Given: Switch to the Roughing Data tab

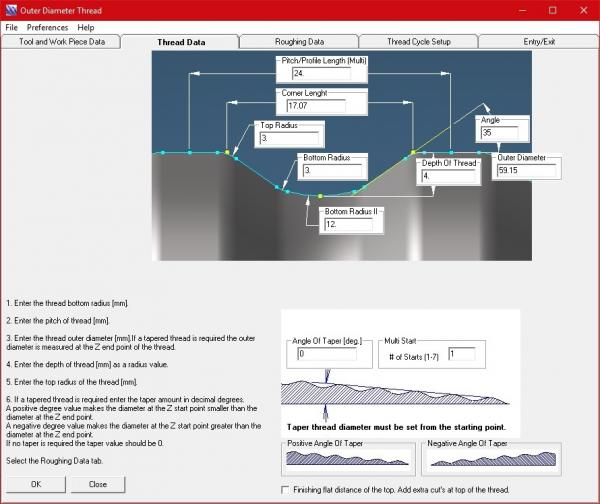Looking at the screenshot, I should coord(299,42).
